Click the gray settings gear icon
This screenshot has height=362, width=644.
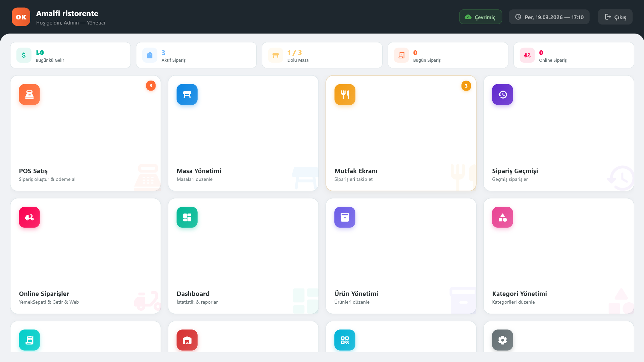tap(502, 340)
